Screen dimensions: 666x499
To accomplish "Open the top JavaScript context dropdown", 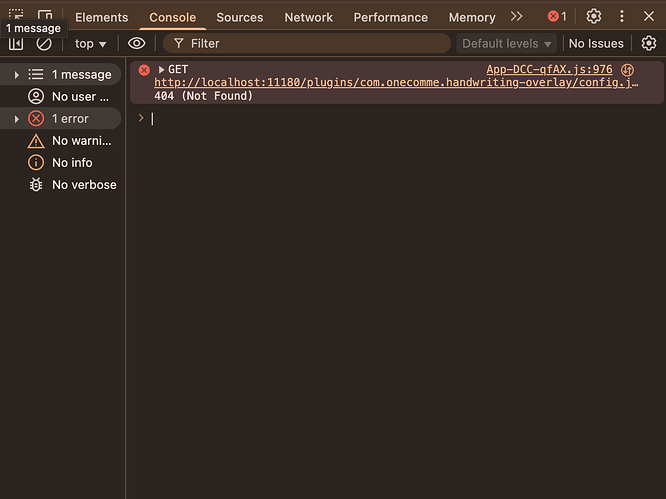I will click(x=90, y=44).
